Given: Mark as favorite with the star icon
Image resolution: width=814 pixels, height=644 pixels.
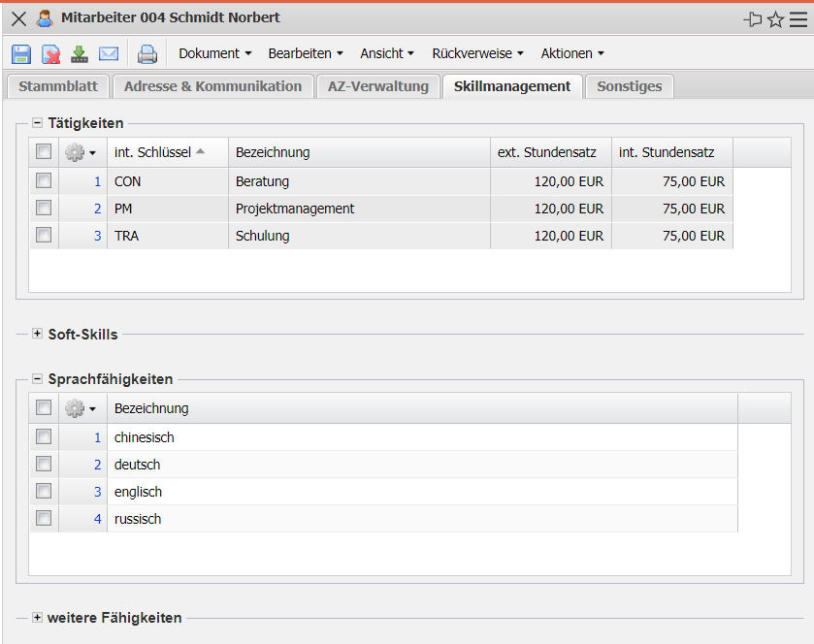Looking at the screenshot, I should [775, 19].
